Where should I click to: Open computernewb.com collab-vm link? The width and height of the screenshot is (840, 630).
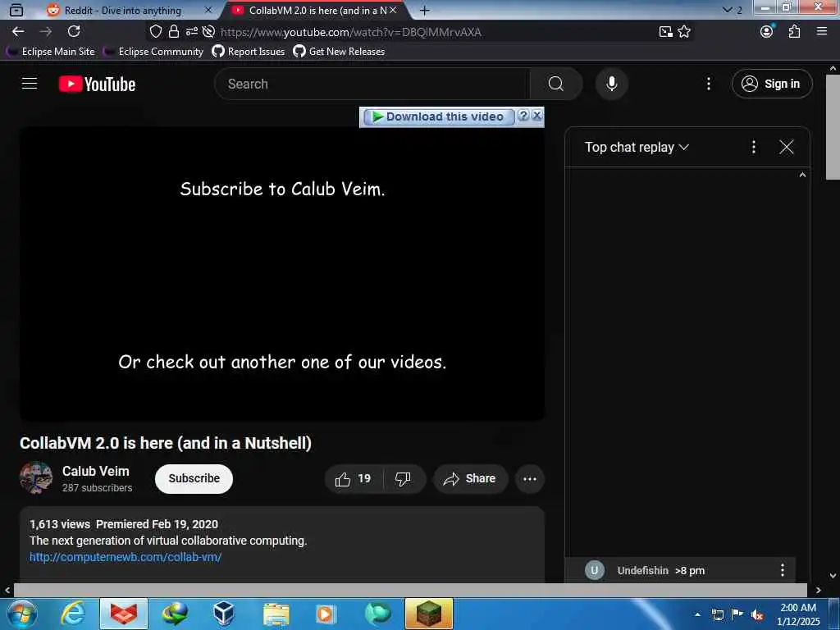click(126, 557)
